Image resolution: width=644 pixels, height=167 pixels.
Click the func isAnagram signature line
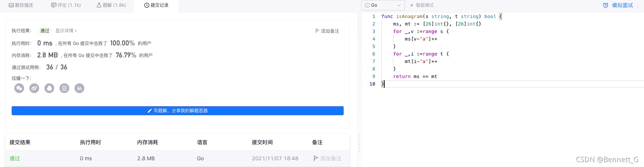point(442,17)
